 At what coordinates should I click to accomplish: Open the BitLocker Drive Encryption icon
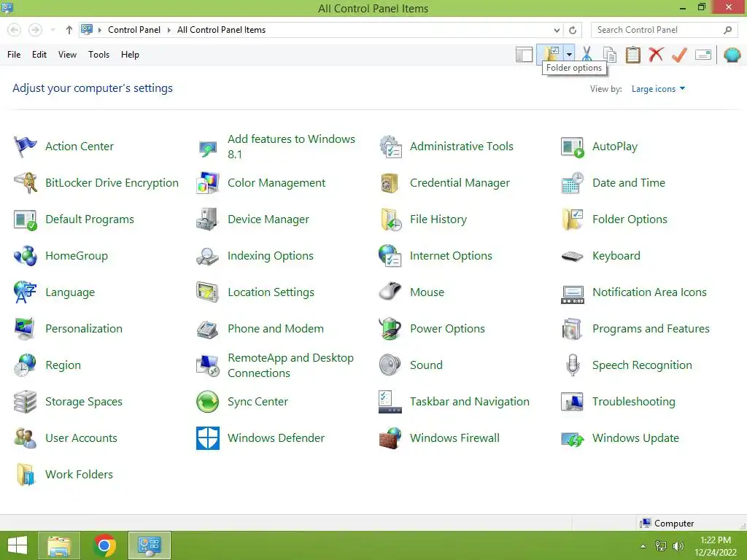(x=25, y=183)
